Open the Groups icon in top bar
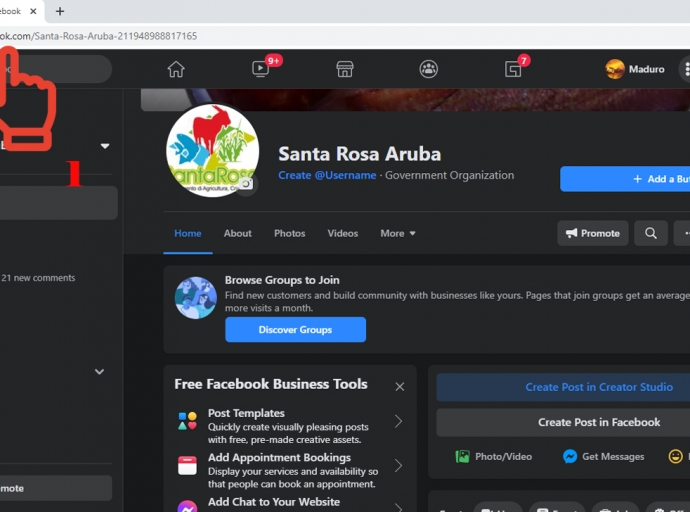The image size is (690, 512). point(429,69)
